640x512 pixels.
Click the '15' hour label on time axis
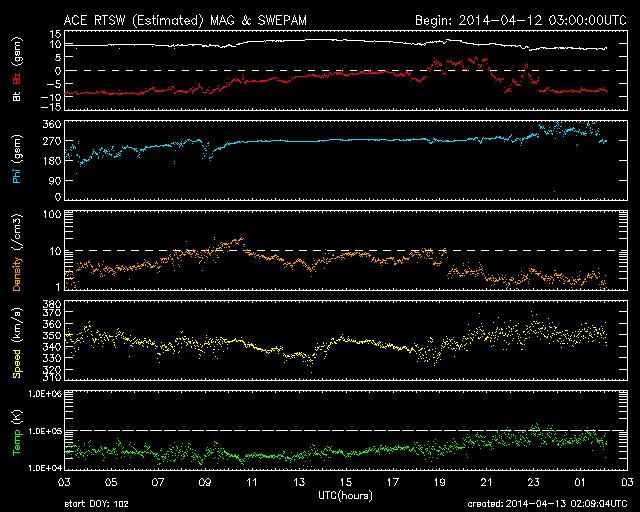click(x=346, y=482)
